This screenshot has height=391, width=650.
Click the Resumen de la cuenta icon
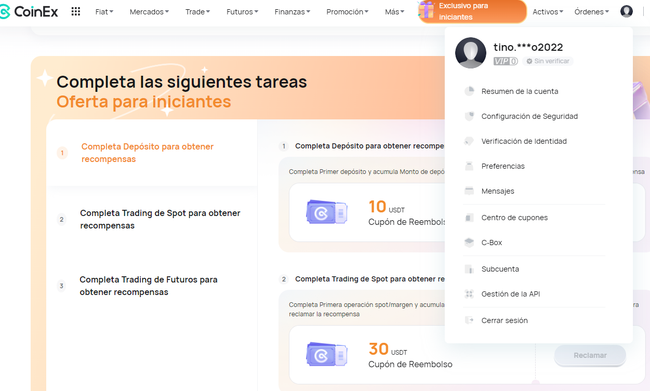coord(469,91)
